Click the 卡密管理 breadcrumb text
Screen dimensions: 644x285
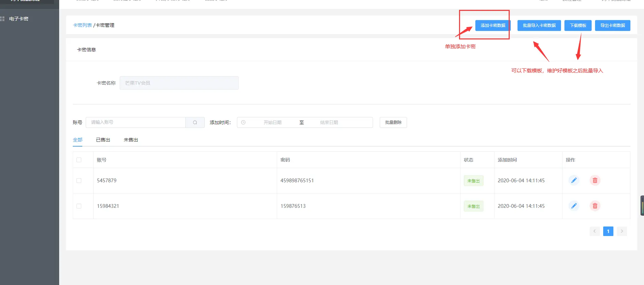(105, 25)
